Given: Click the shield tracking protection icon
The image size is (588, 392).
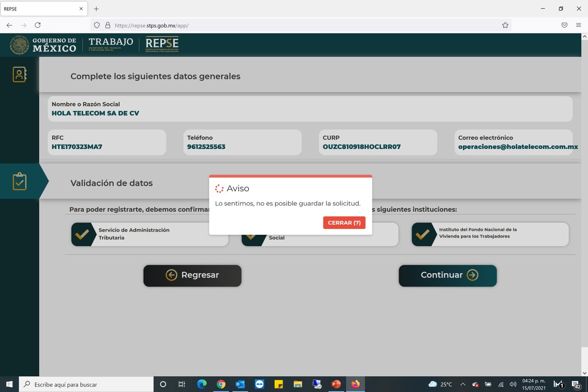Looking at the screenshot, I should pyautogui.click(x=97, y=25).
